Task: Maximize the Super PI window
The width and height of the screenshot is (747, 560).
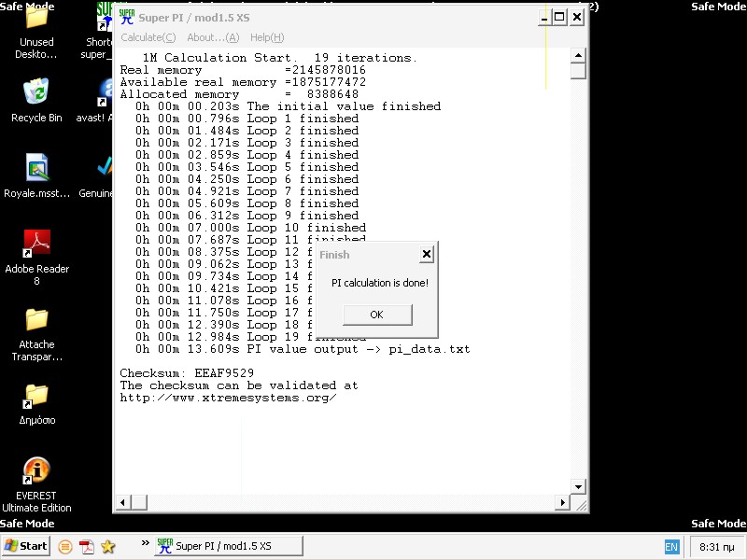Action: (559, 18)
